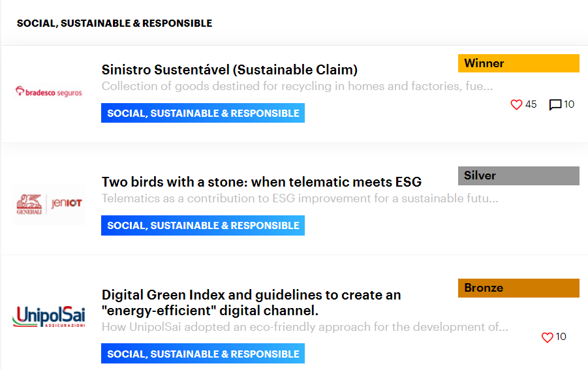The height and width of the screenshot is (370, 588).
Task: Click description about Telematics contribution to ESG
Action: 300,198
